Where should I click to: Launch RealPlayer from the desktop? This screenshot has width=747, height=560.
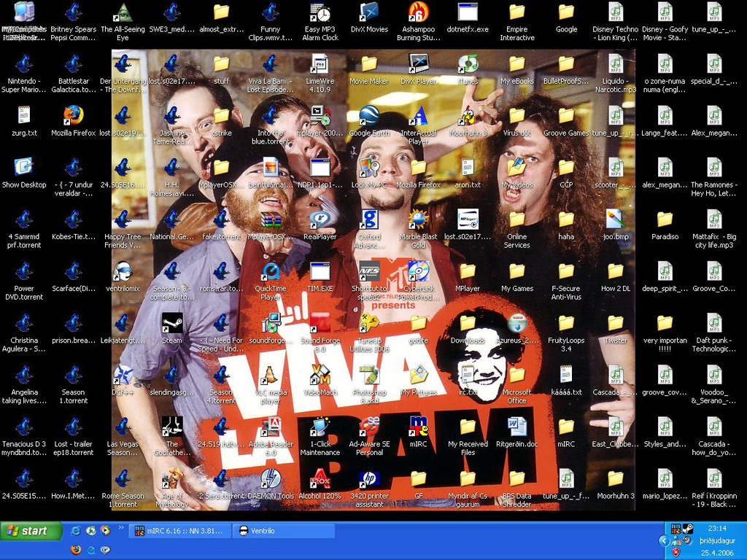(320, 225)
